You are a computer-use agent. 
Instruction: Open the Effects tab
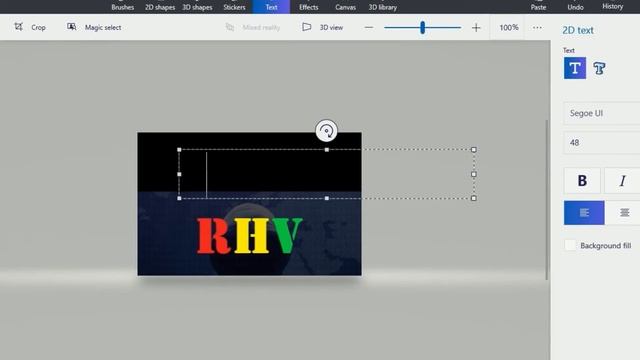[309, 7]
